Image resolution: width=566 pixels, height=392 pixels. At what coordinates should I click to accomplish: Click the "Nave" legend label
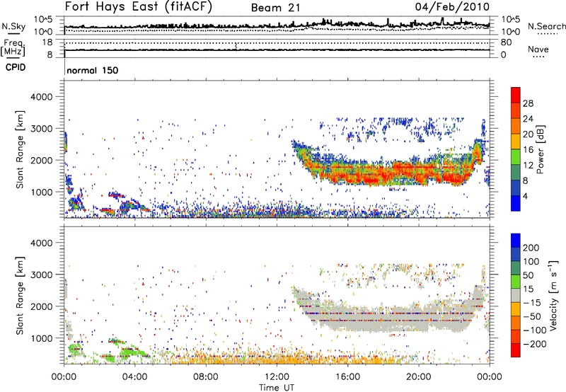[538, 49]
